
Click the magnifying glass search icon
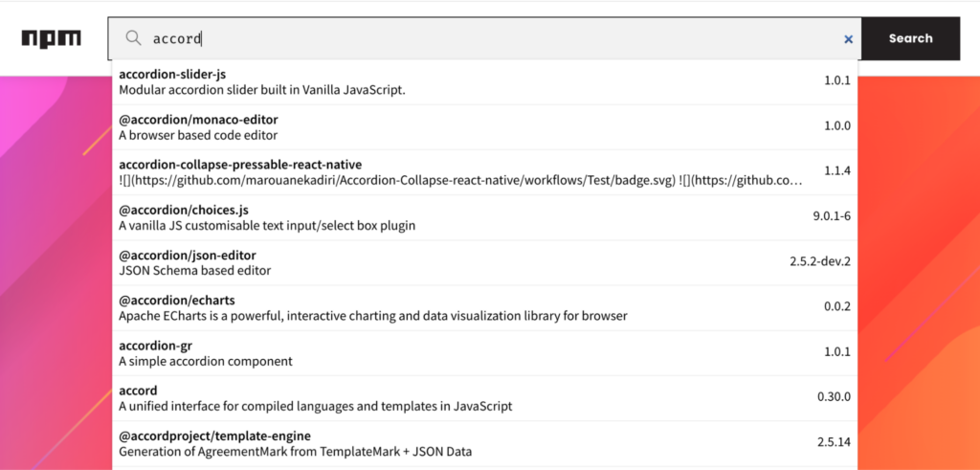133,38
